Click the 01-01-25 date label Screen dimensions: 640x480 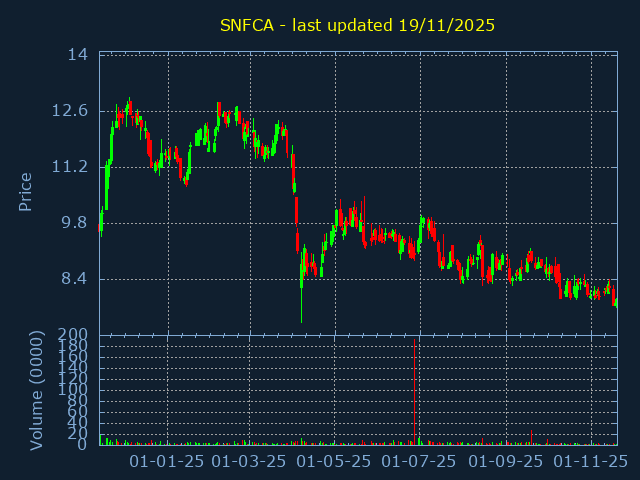(167, 461)
